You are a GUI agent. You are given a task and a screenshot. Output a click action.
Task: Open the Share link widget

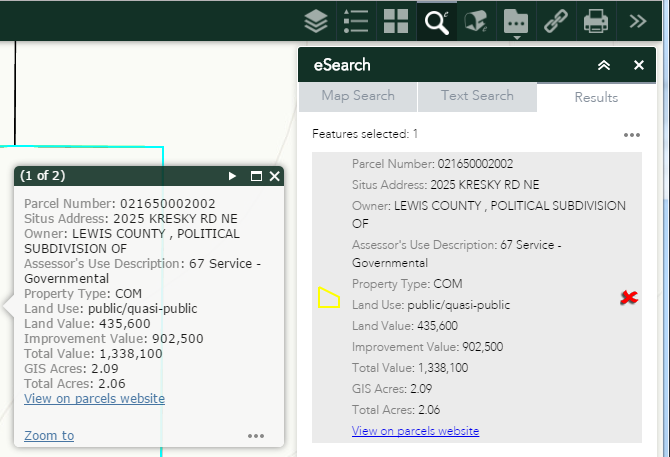pyautogui.click(x=556, y=21)
